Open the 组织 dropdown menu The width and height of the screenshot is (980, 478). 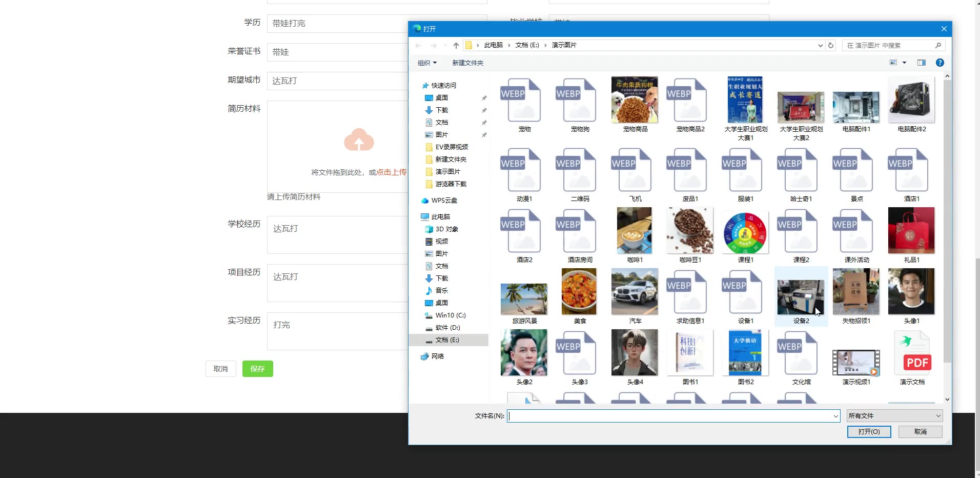427,63
